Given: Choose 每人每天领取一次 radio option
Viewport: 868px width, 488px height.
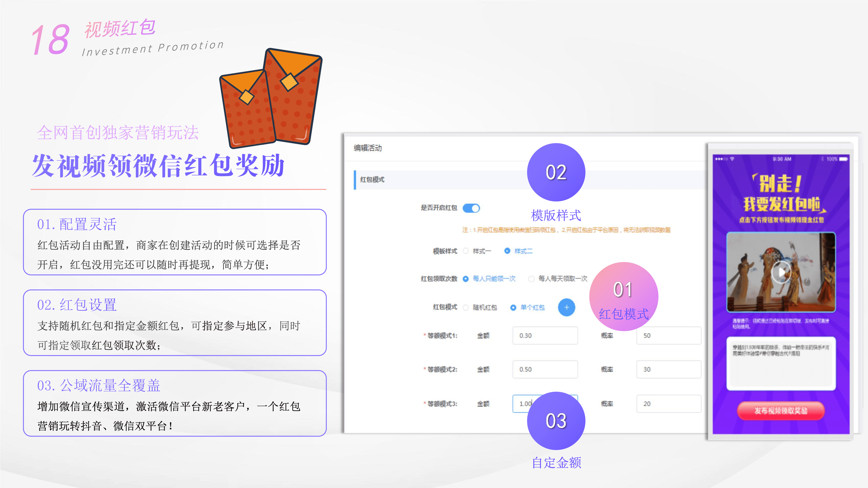Looking at the screenshot, I should pyautogui.click(x=531, y=279).
